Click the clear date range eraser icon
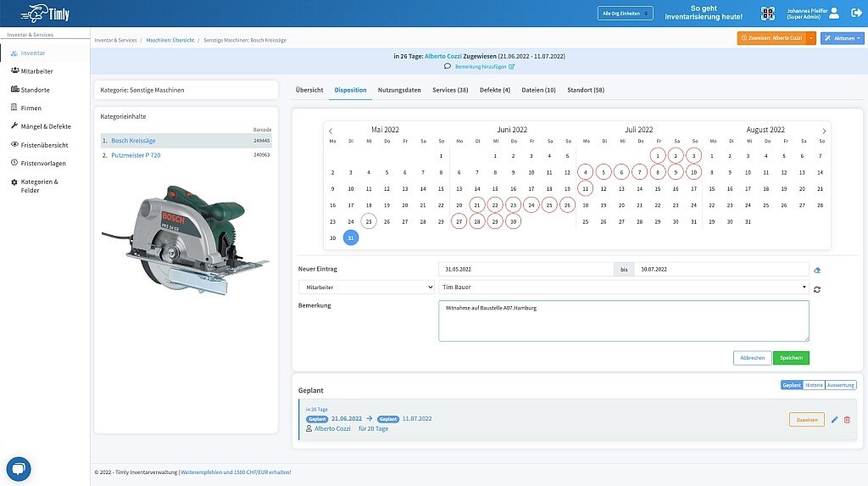Image resolution: width=868 pixels, height=486 pixels. click(817, 270)
